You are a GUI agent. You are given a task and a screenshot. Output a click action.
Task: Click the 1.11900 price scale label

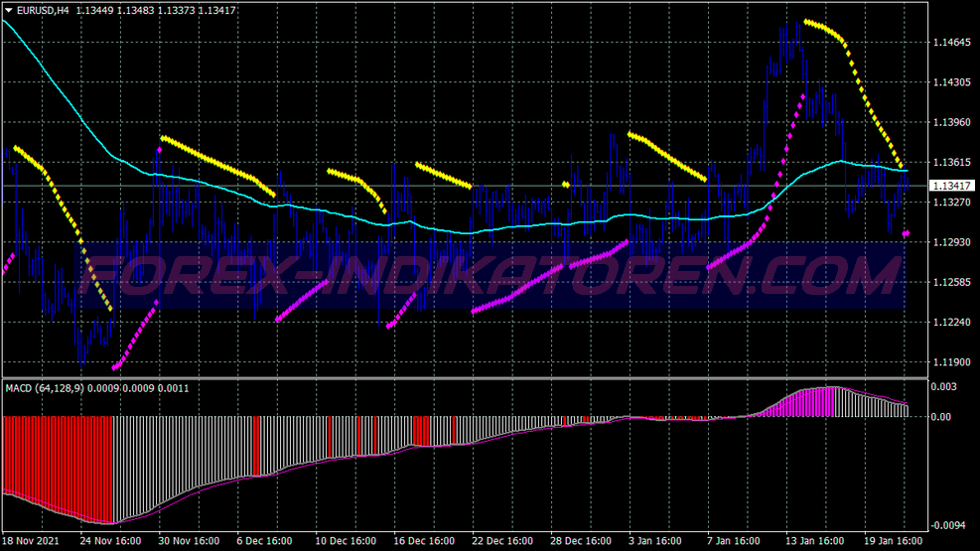951,362
